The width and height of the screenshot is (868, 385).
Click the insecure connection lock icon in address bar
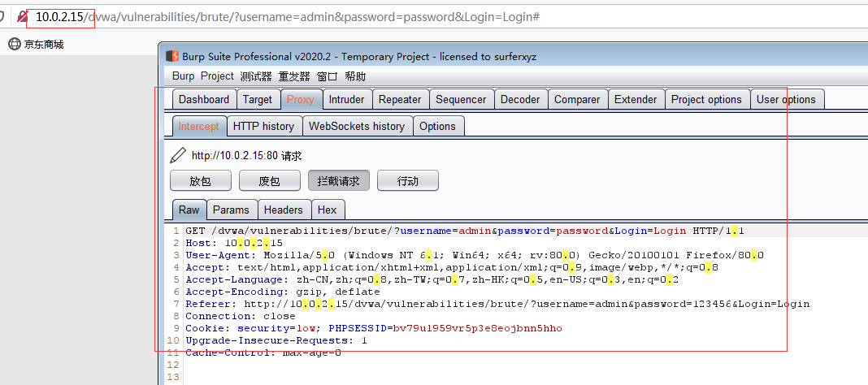22,16
